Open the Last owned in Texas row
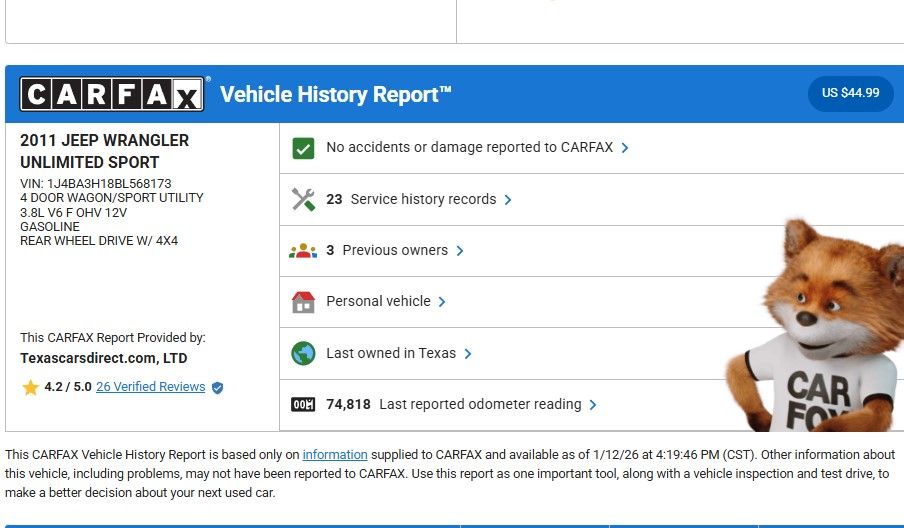 pyautogui.click(x=391, y=353)
